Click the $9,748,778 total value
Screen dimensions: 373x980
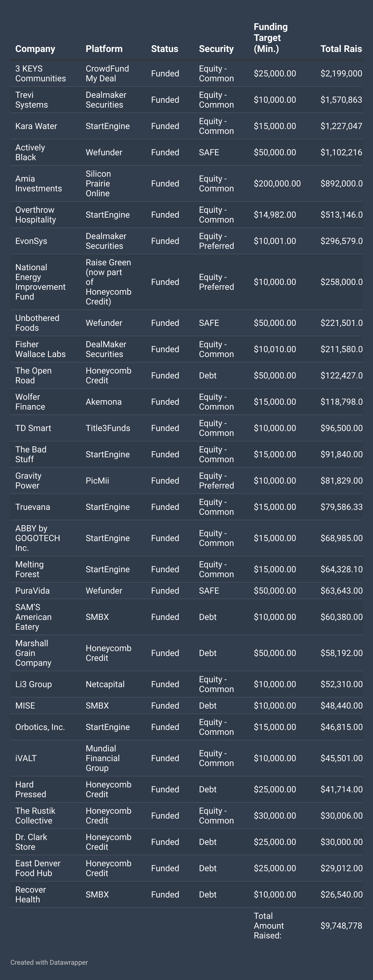[341, 926]
